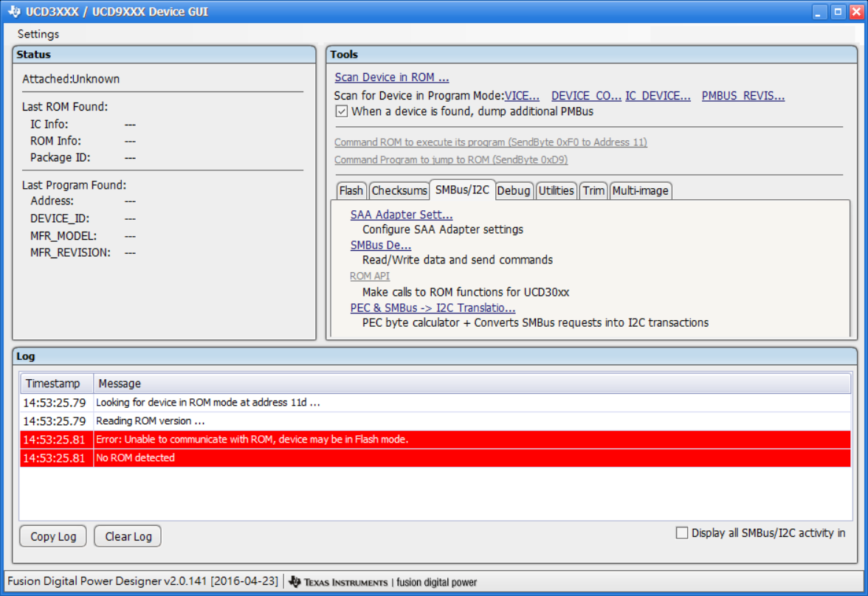Click 'Read/Write data and send commands' text
Viewport: 868px width, 596px height.
[x=458, y=260]
